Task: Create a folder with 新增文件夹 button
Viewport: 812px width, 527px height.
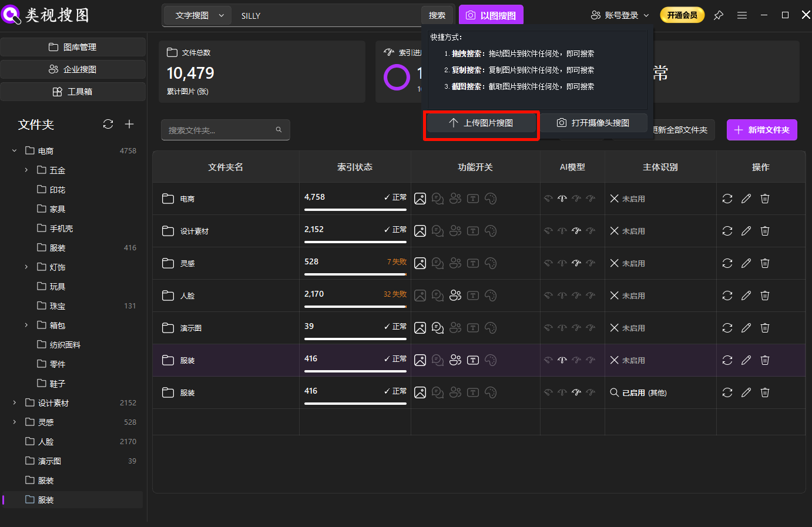Action: click(761, 129)
